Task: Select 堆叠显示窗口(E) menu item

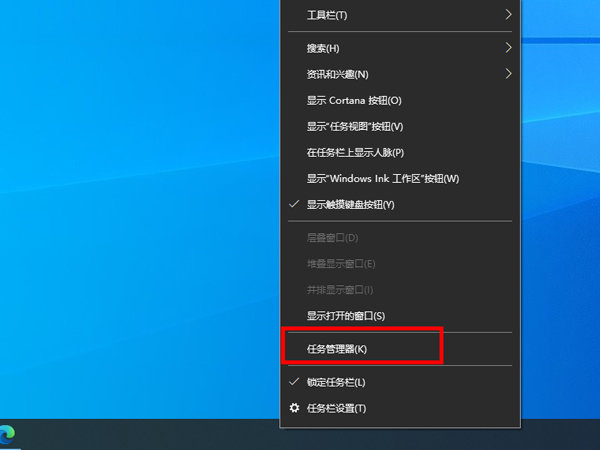Action: (x=340, y=264)
